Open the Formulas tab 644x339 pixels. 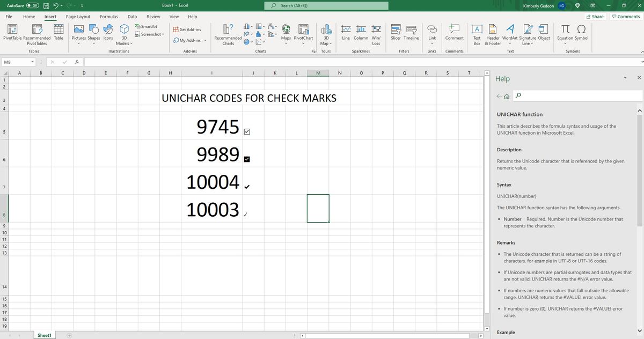point(109,17)
